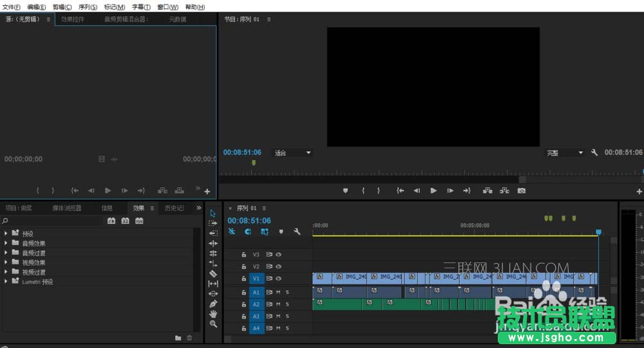Select the Razor tool
The image size is (644, 348).
213,274
